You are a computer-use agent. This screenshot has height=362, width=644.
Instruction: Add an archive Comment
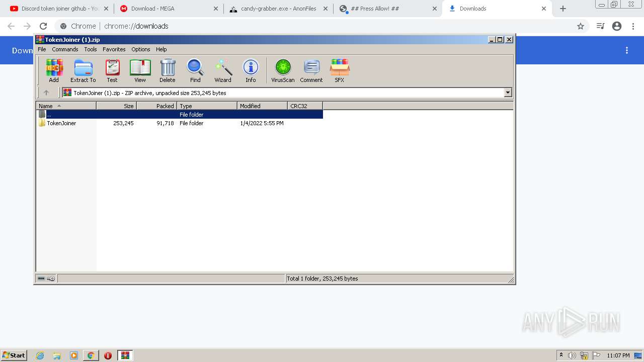311,70
